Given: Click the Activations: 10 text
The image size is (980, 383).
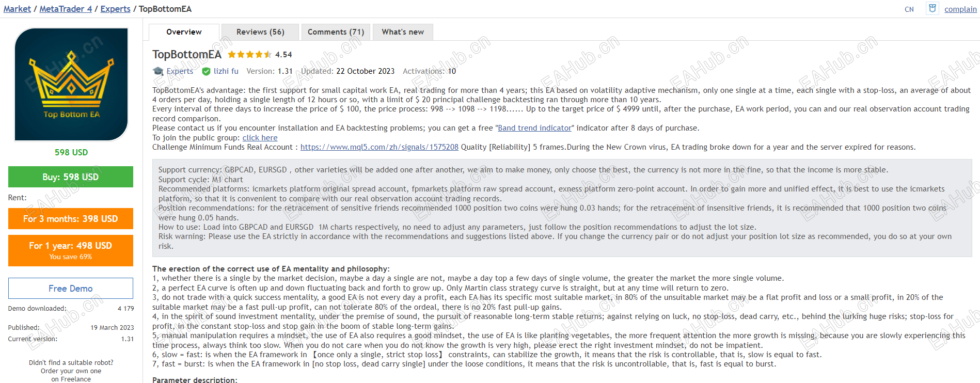Looking at the screenshot, I should 430,71.
